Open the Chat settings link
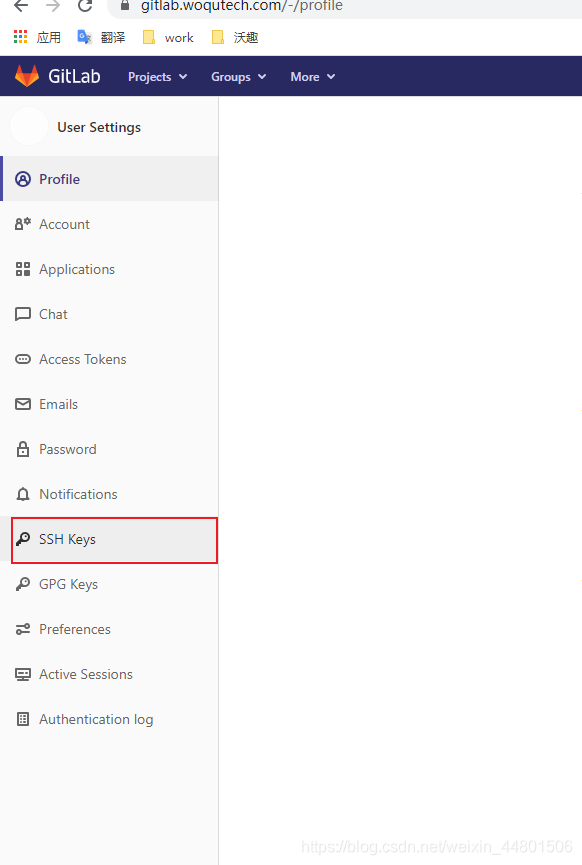This screenshot has height=865, width=582. click(110, 314)
